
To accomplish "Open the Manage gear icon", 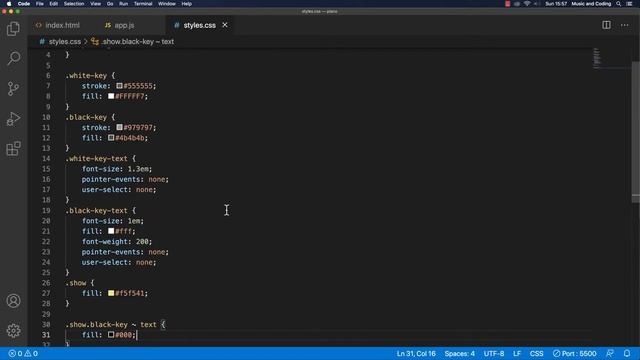I will pos(13,330).
